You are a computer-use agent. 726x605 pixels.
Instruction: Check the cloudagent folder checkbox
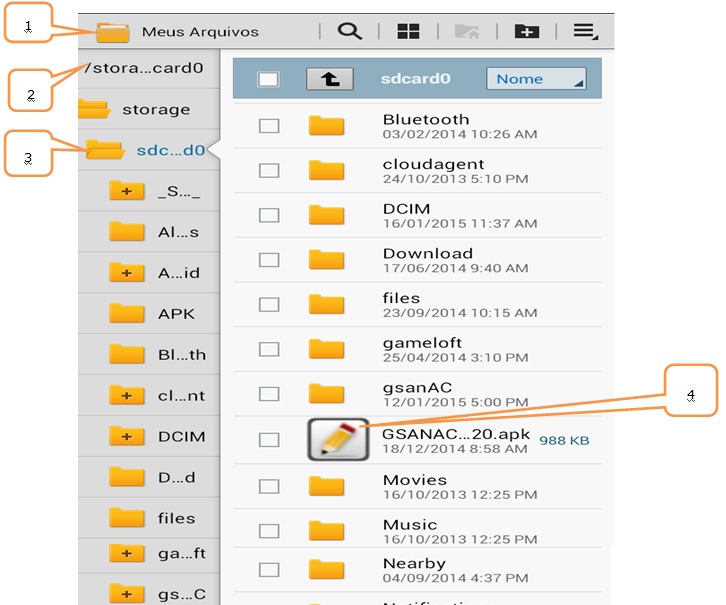tap(269, 170)
